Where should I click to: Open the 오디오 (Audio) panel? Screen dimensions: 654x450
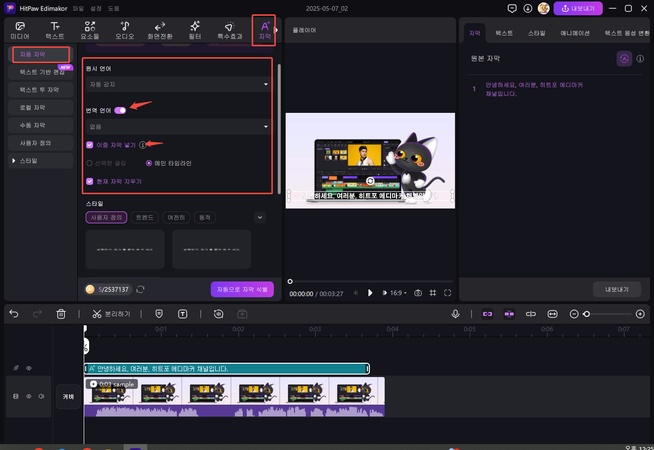coord(125,30)
